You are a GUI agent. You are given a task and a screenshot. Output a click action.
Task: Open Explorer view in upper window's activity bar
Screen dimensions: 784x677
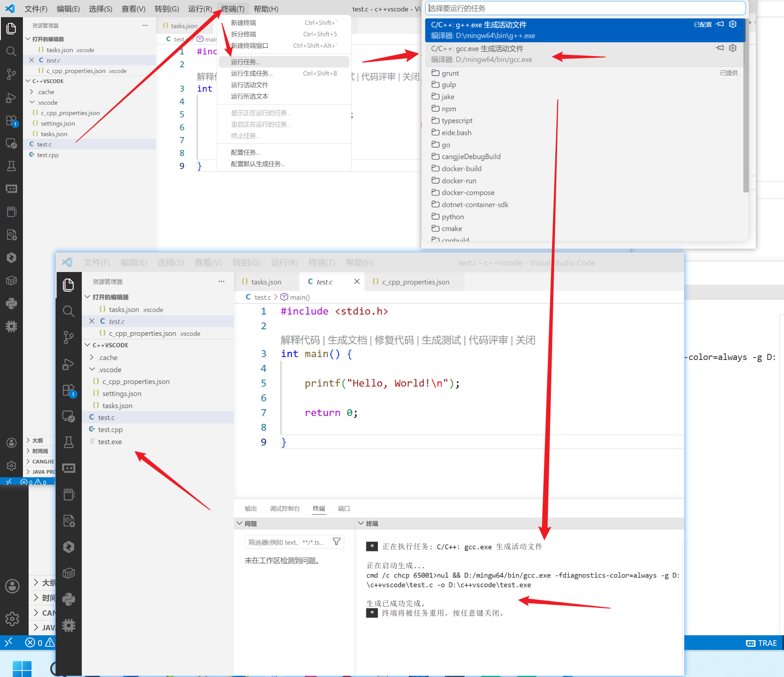click(11, 28)
